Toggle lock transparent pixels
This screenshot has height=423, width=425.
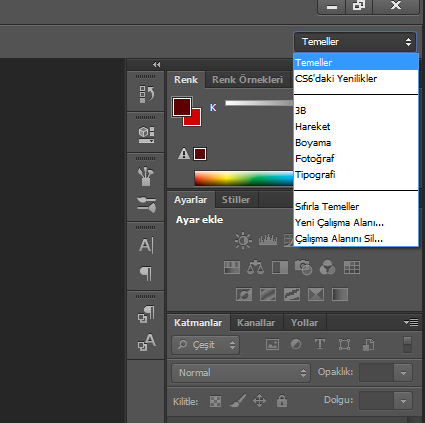[x=215, y=401]
